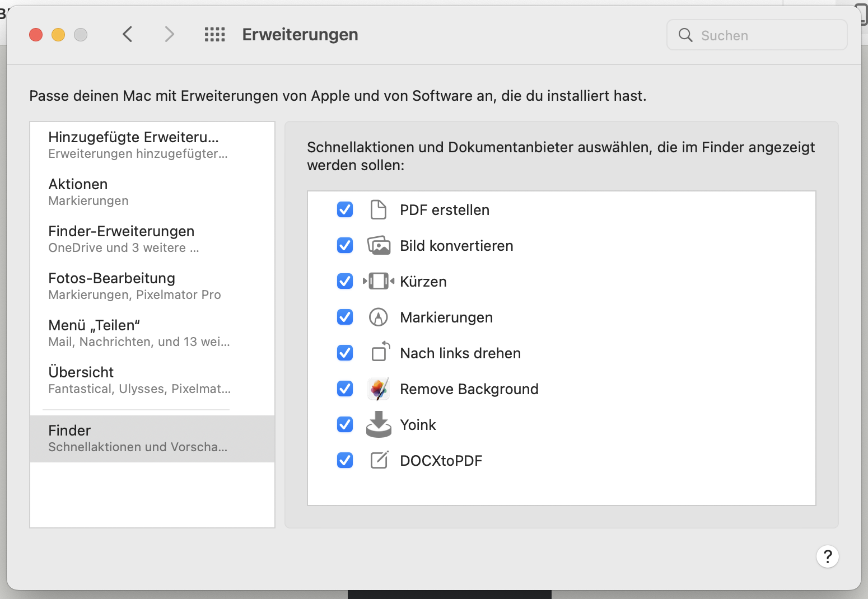Uncheck the DOCXtoPDF checkbox
This screenshot has width=868, height=599.
345,461
